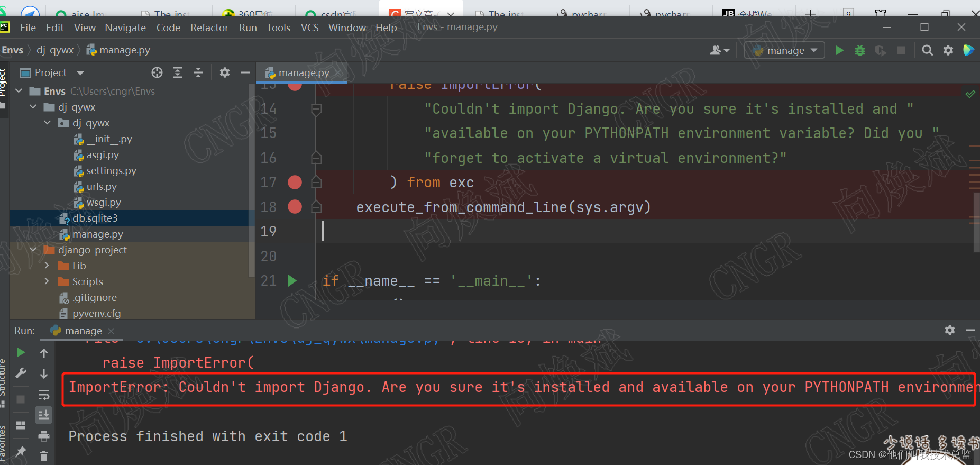Collapse all in Project panel
Image resolution: width=980 pixels, height=465 pixels.
pos(198,72)
